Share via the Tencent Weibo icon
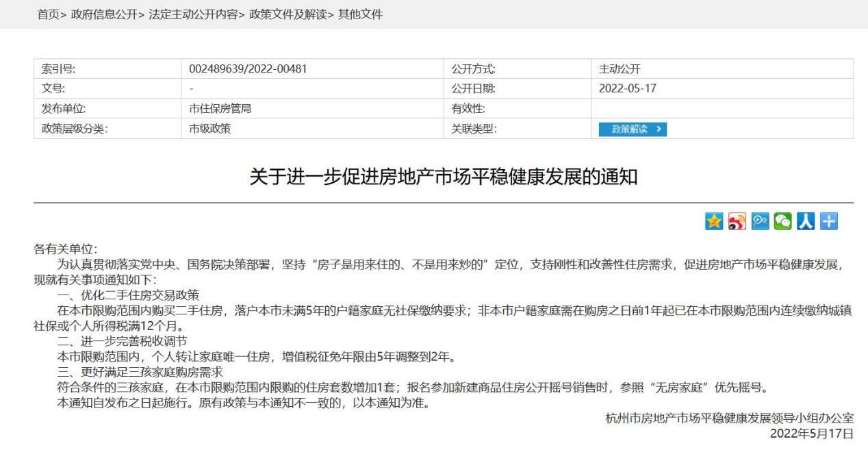868x450 pixels. click(760, 221)
